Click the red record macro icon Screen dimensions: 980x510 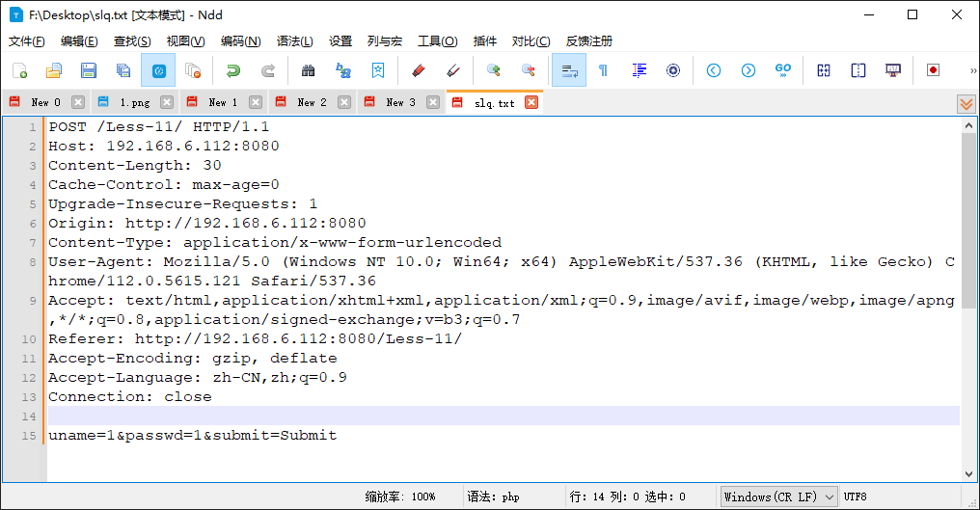click(933, 70)
